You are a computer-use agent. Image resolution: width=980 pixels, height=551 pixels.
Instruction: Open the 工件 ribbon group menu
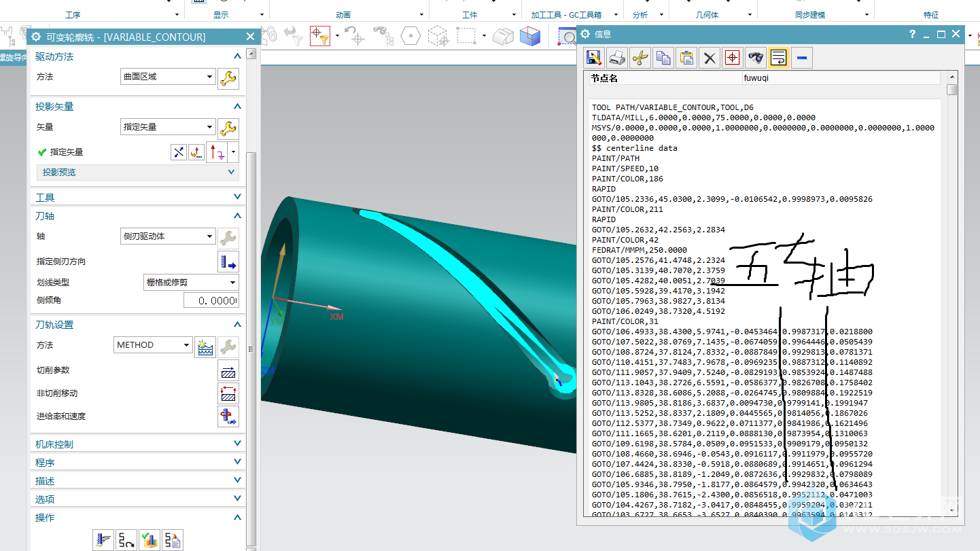(x=513, y=14)
